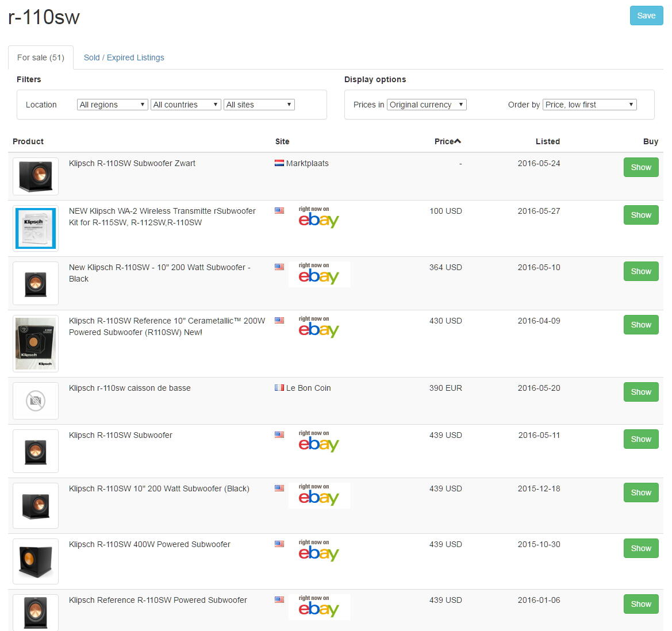Open thumbnail of Reference R-110SW Powered Subwoofer

click(36, 613)
